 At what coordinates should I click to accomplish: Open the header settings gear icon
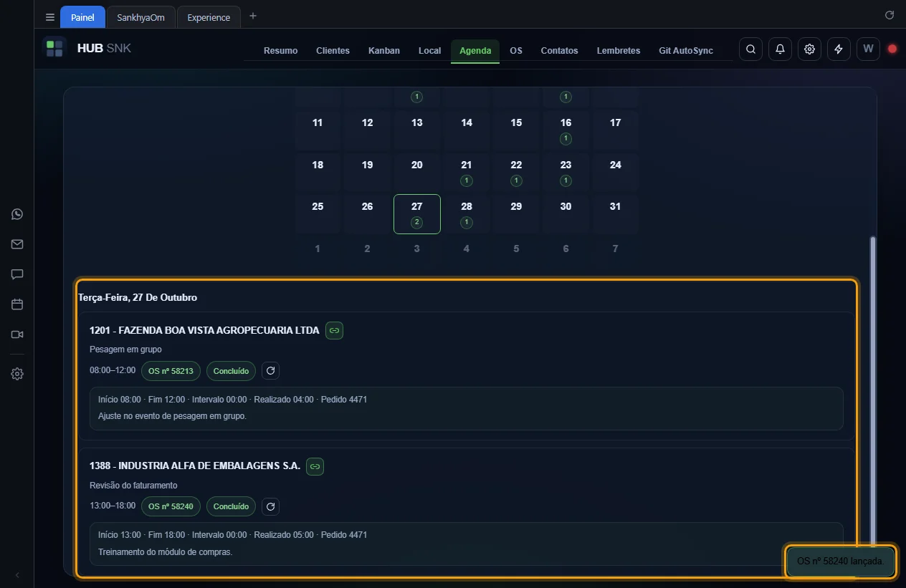(x=809, y=49)
